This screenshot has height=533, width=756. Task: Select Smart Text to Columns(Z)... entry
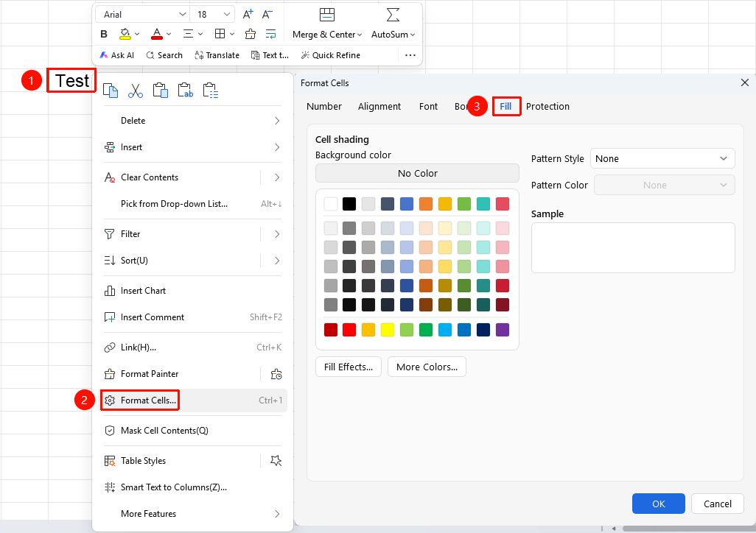[193, 487]
